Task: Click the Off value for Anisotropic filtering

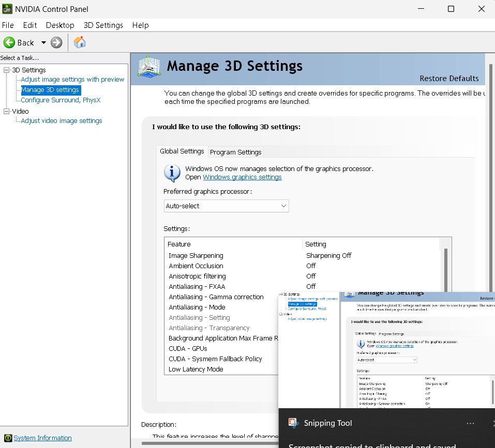Action: [x=311, y=276]
